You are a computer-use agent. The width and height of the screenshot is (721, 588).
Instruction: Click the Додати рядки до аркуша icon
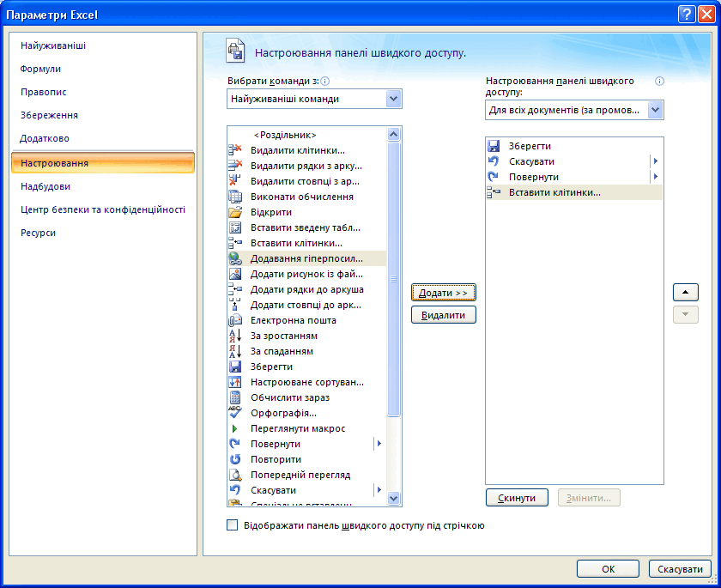tap(235, 289)
